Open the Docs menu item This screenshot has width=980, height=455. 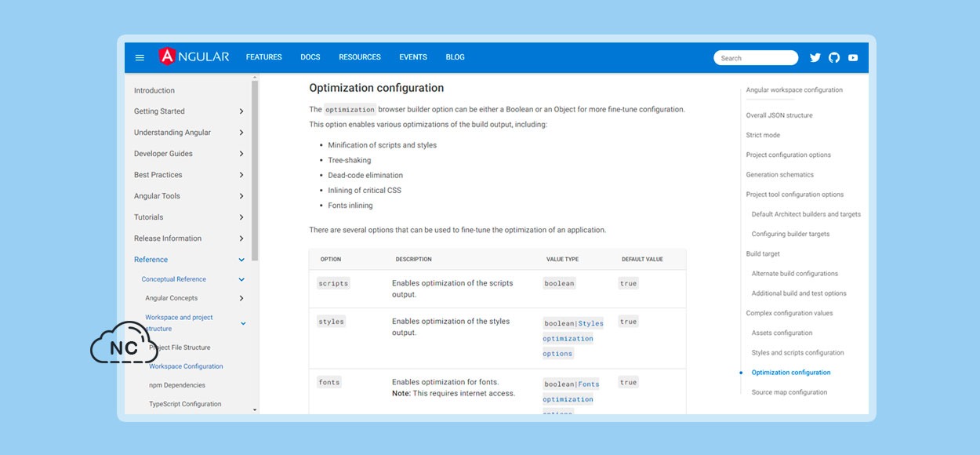310,57
